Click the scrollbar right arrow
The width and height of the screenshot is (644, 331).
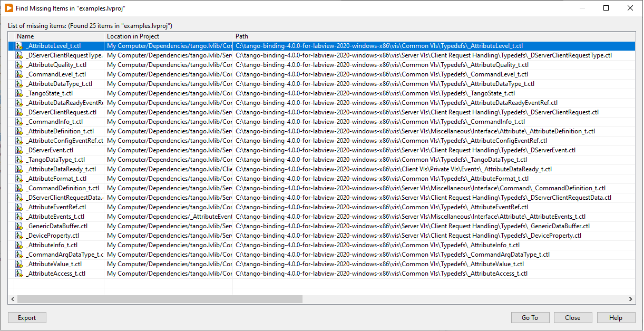pyautogui.click(x=631, y=299)
